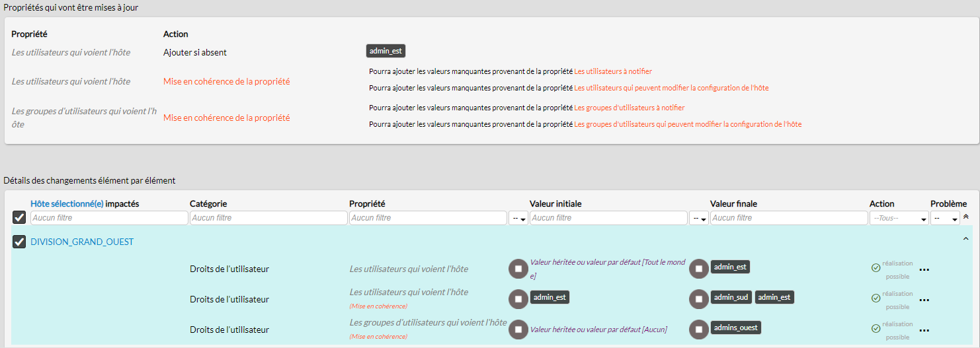Open the DIVISION_GRAND_OUEST host link
The height and width of the screenshot is (348, 980).
tap(82, 242)
